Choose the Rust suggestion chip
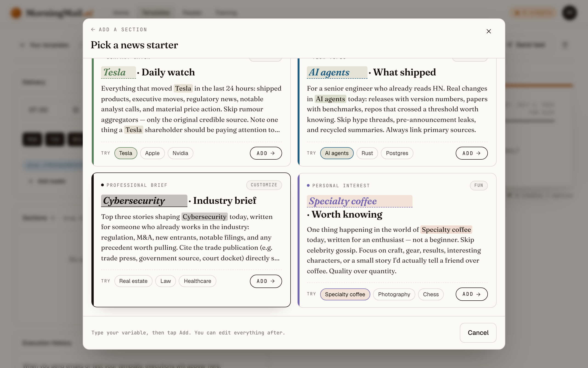Screen dimensions: 588x368 point(367,153)
